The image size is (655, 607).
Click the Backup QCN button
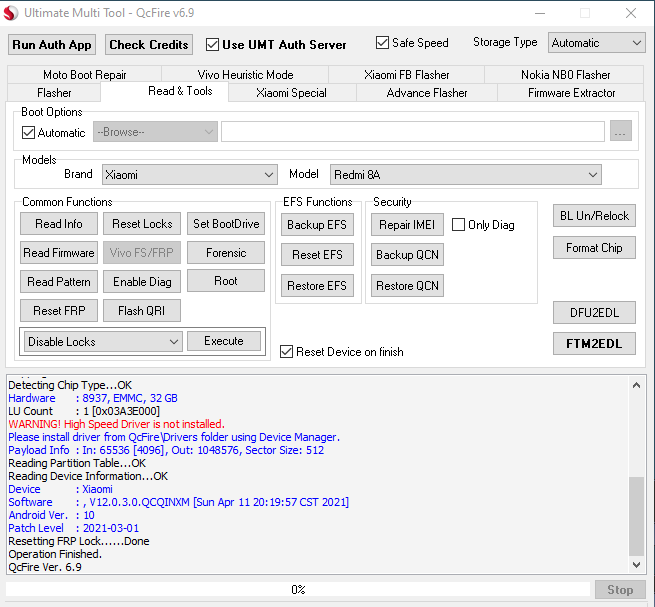pos(407,255)
